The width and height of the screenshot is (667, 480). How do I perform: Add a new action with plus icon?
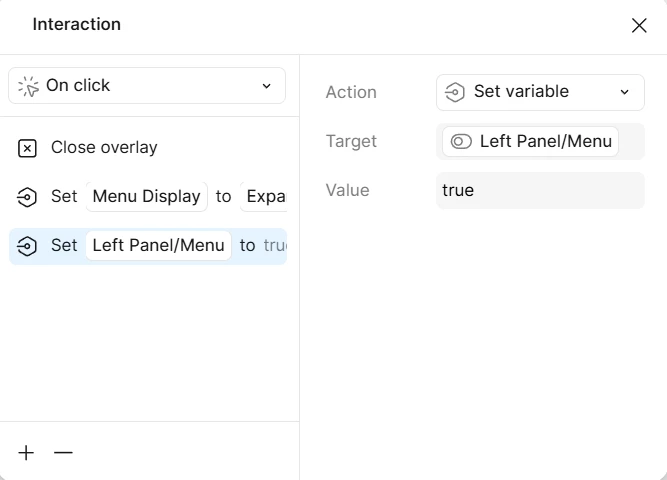tap(26, 453)
